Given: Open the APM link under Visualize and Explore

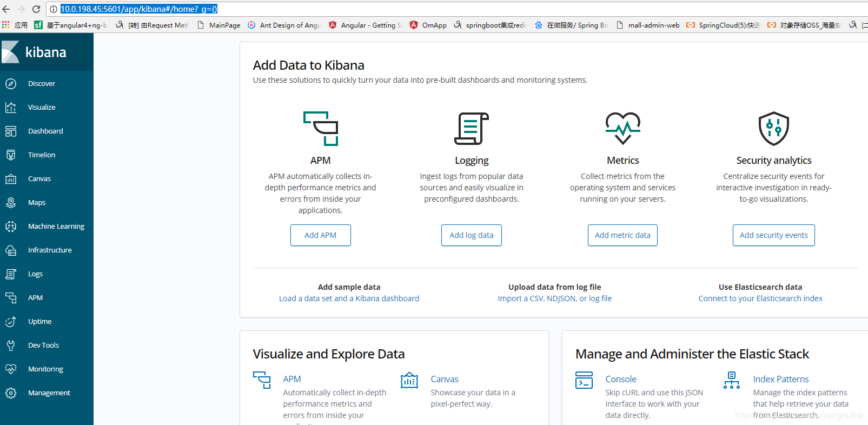Looking at the screenshot, I should point(292,379).
